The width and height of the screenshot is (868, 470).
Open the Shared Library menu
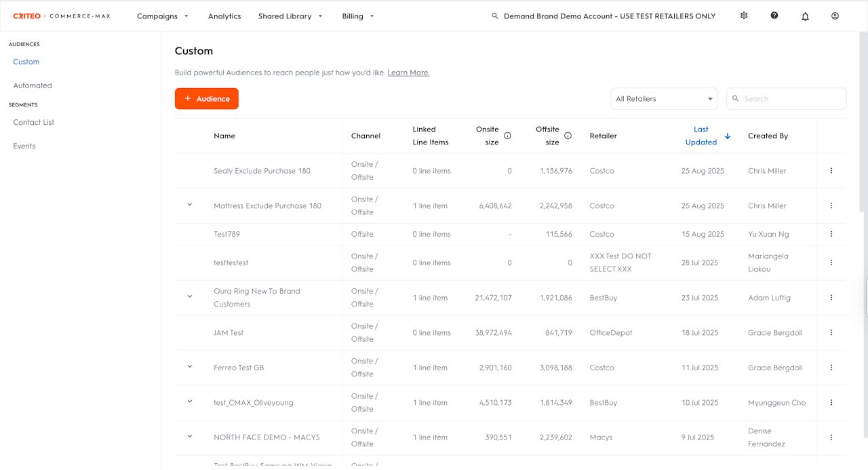click(x=290, y=16)
